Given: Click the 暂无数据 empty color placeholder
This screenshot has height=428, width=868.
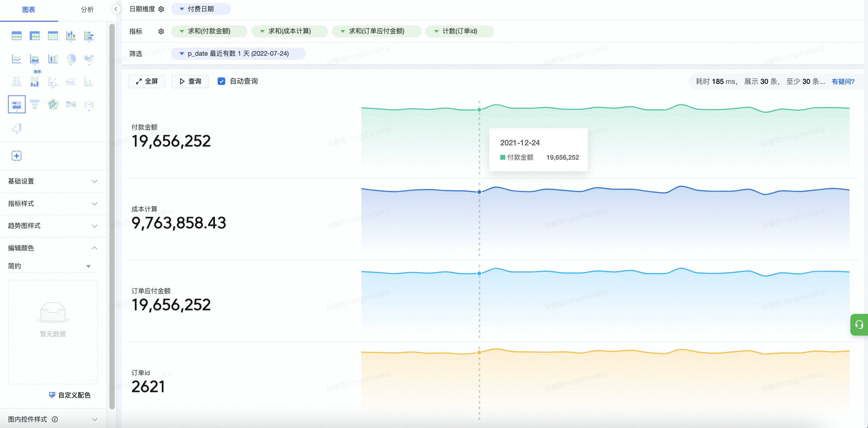Looking at the screenshot, I should point(53,332).
